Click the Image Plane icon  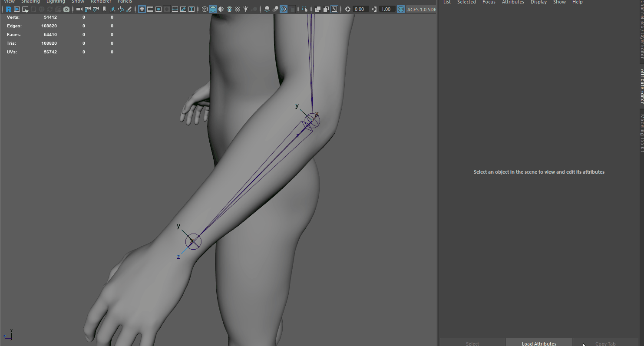point(112,9)
